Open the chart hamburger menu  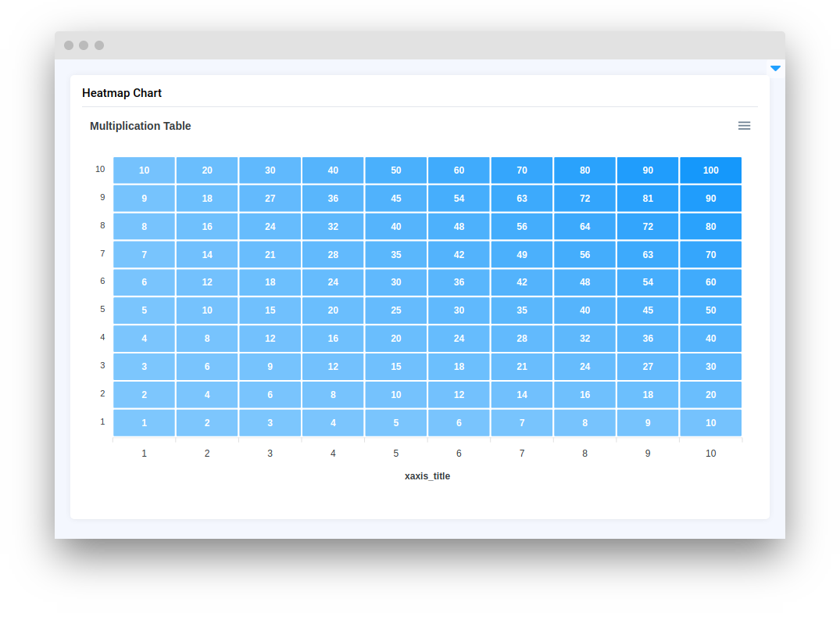[744, 125]
